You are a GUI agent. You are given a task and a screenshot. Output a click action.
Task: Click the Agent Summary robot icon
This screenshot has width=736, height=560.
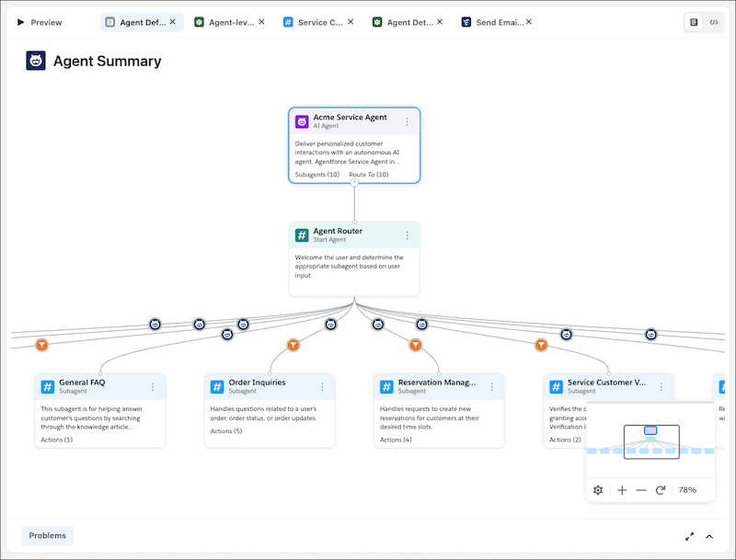(x=36, y=61)
